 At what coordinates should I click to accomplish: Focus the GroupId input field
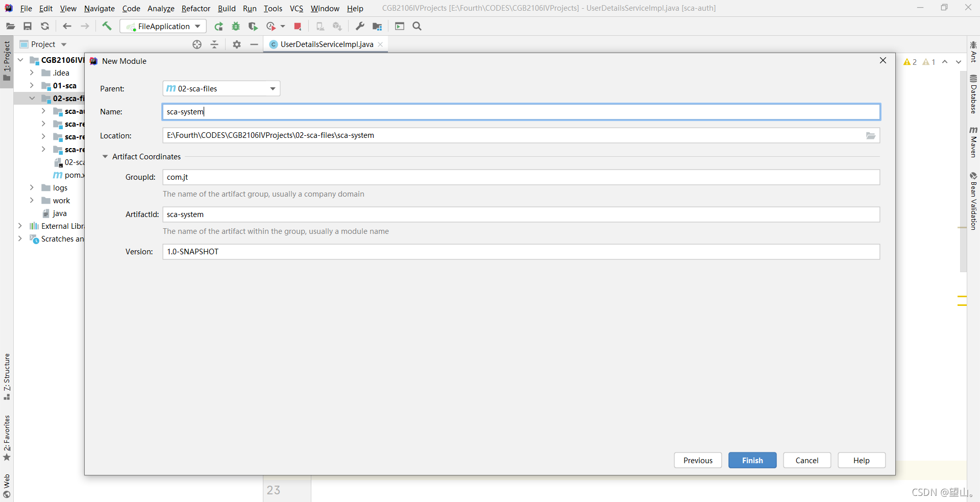[x=521, y=177]
